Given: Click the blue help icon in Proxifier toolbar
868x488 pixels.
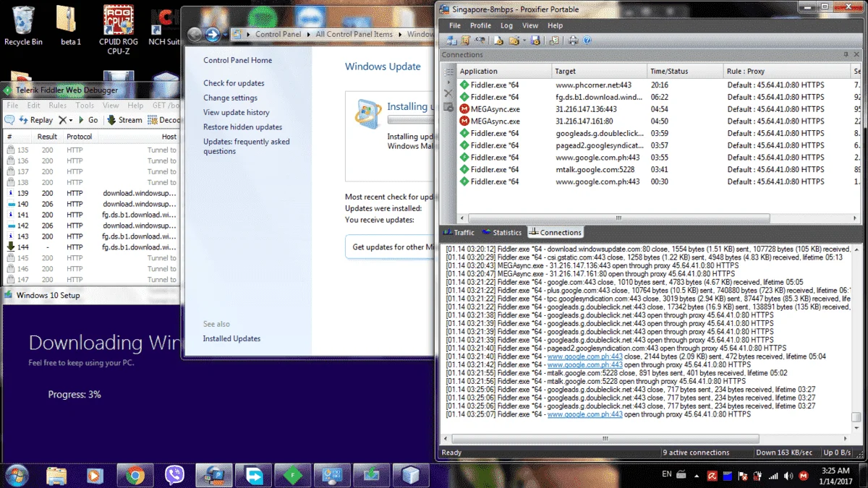Looking at the screenshot, I should [x=587, y=40].
